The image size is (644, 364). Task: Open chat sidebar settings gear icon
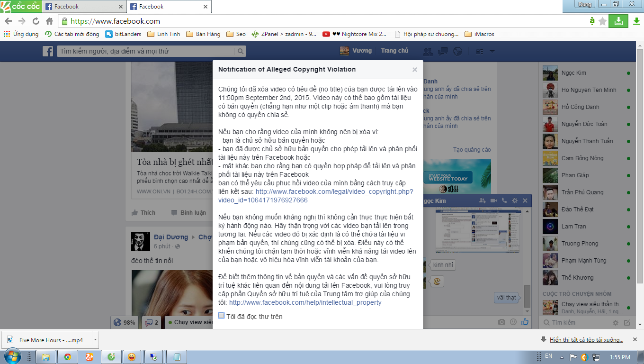(x=616, y=323)
